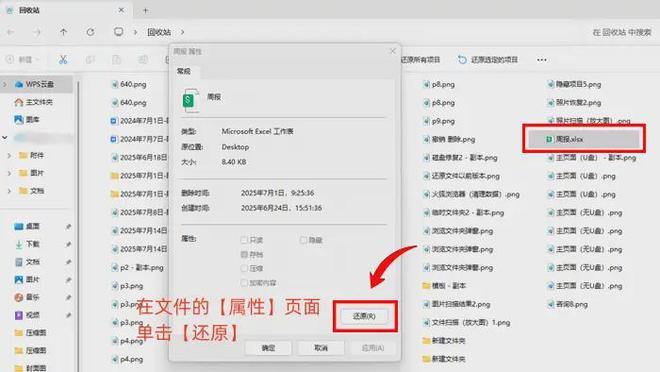Open 视频 videos in quick access
The width and height of the screenshot is (660, 372).
coord(27,315)
